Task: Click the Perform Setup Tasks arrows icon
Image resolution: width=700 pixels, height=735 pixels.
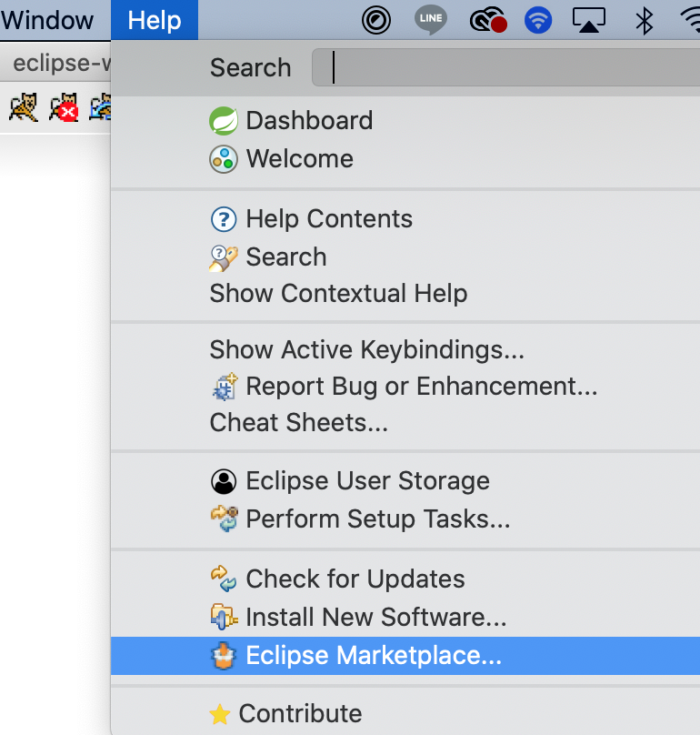Action: tap(224, 519)
